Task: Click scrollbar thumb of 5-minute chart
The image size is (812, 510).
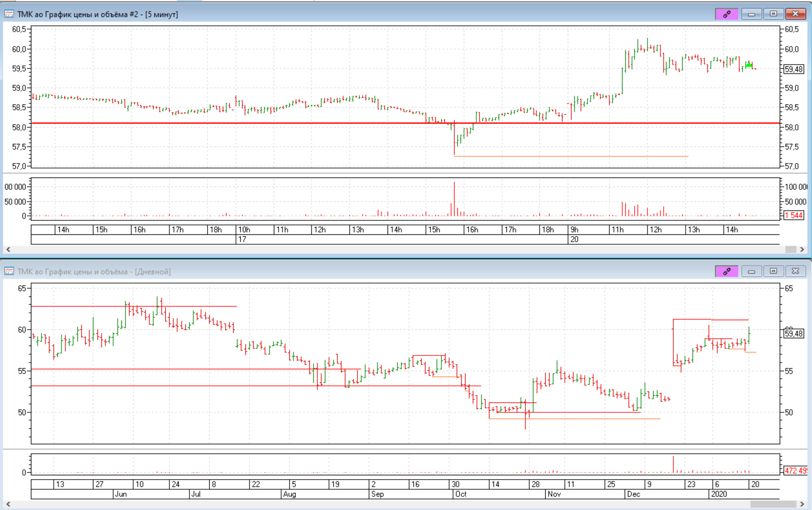Action: (x=791, y=249)
